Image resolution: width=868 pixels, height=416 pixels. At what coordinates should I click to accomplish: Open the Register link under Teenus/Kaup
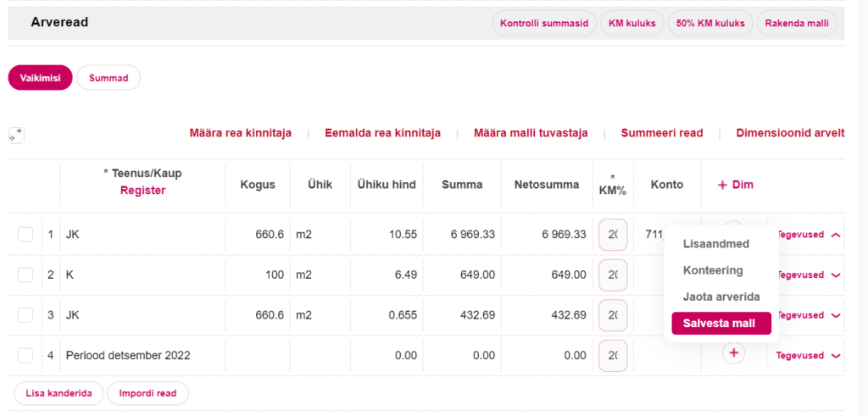click(142, 191)
